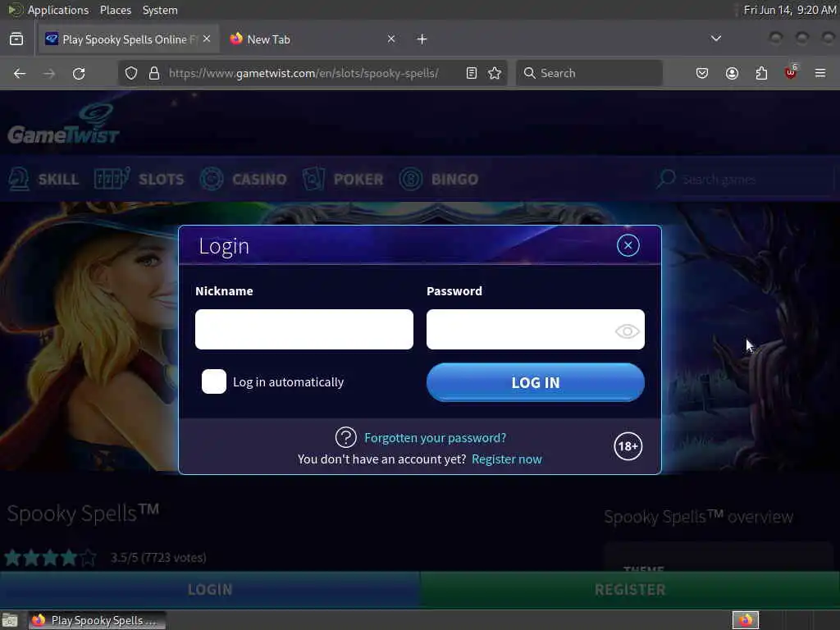Open a new tab with plus icon
Viewport: 840px width, 630px height.
[x=422, y=39]
